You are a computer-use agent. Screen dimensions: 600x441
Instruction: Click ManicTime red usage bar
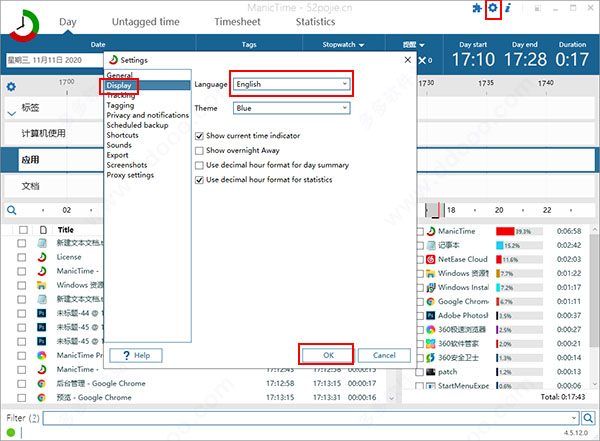505,231
